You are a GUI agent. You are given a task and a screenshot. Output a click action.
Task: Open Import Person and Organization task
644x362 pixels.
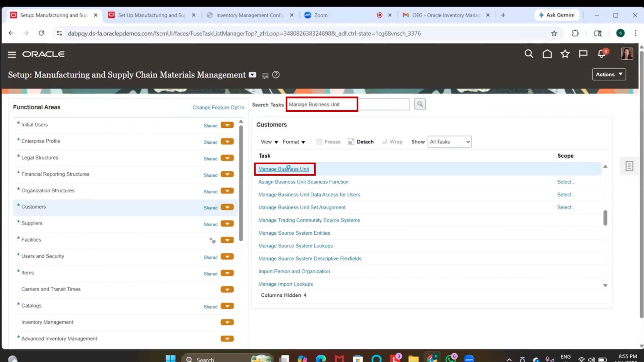click(x=294, y=271)
